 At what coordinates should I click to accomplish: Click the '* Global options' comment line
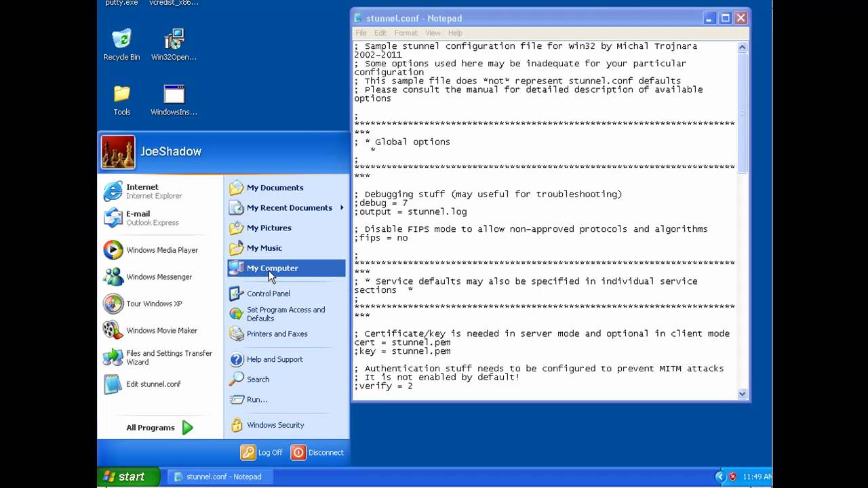tap(402, 142)
